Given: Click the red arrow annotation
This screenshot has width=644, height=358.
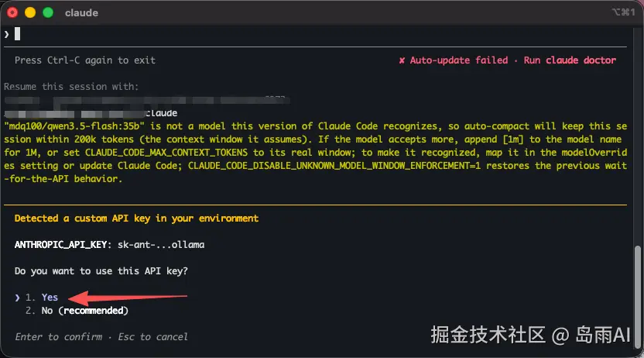Looking at the screenshot, I should [x=127, y=297].
